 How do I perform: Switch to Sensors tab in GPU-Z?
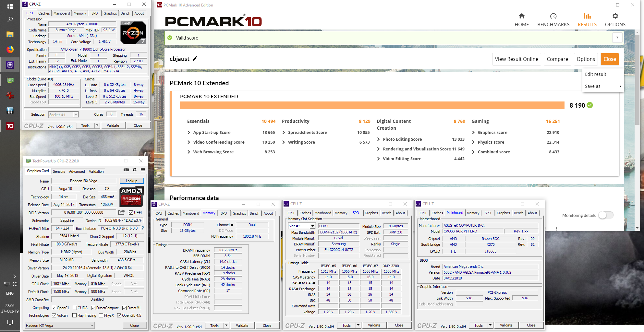(59, 172)
